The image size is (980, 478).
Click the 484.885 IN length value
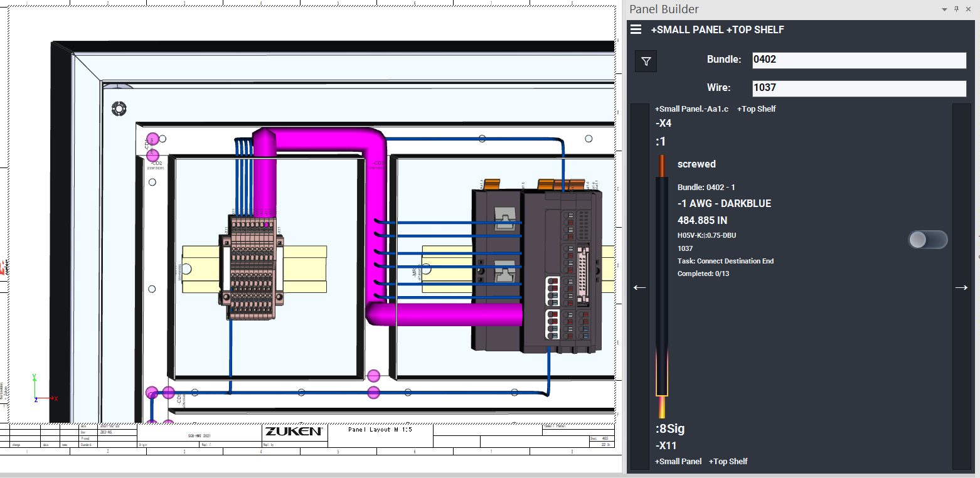click(703, 220)
